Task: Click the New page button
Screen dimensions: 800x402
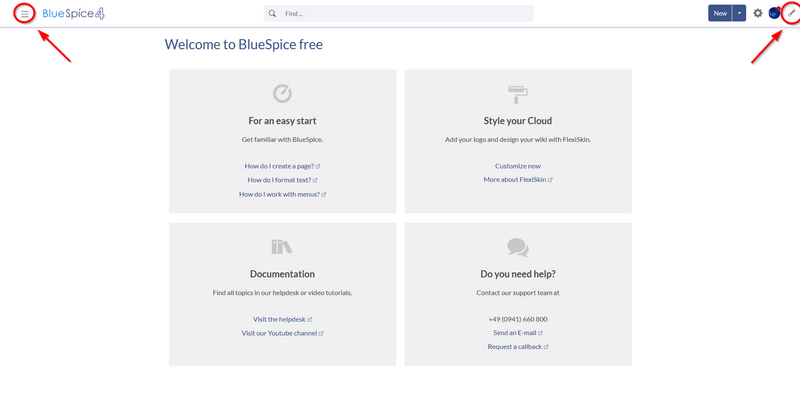Action: (x=720, y=13)
